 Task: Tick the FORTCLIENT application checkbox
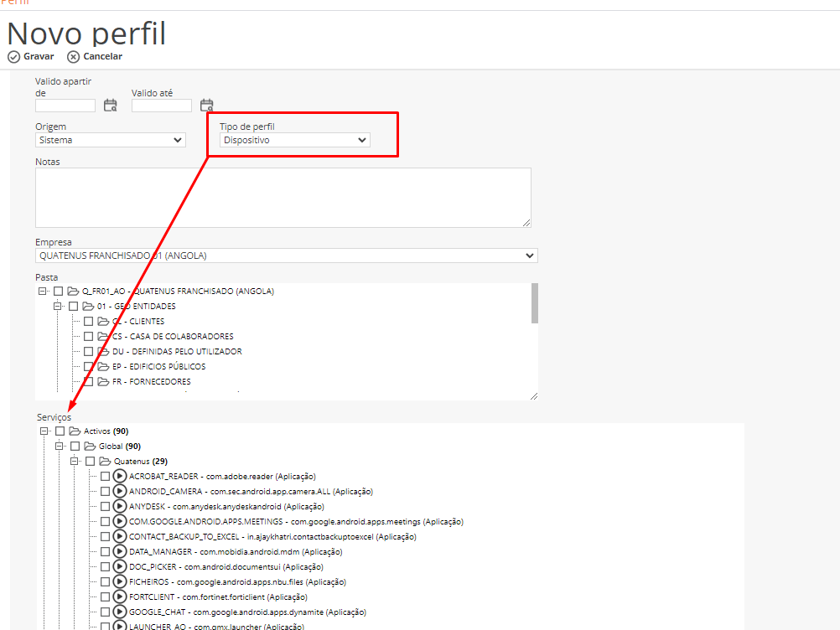(x=105, y=597)
